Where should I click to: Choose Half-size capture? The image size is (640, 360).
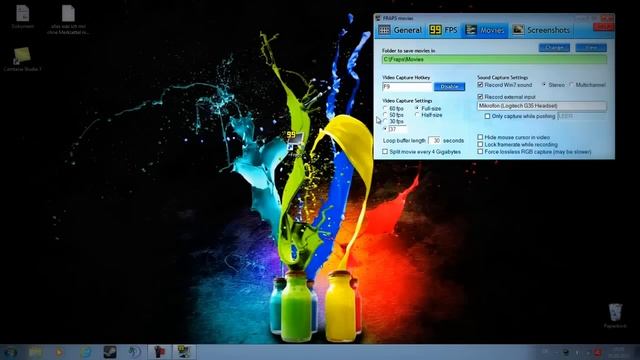click(428, 115)
